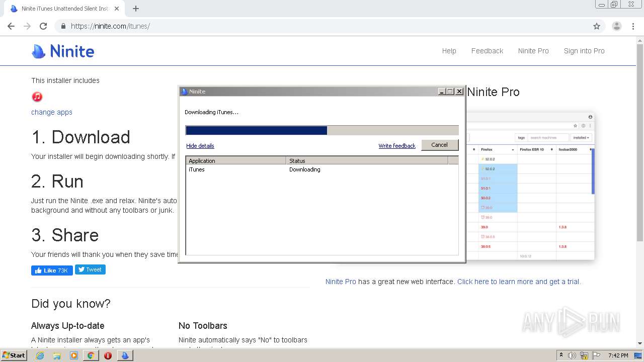This screenshot has height=362, width=644.
Task: Open the Feedback nav link
Action: point(487,51)
